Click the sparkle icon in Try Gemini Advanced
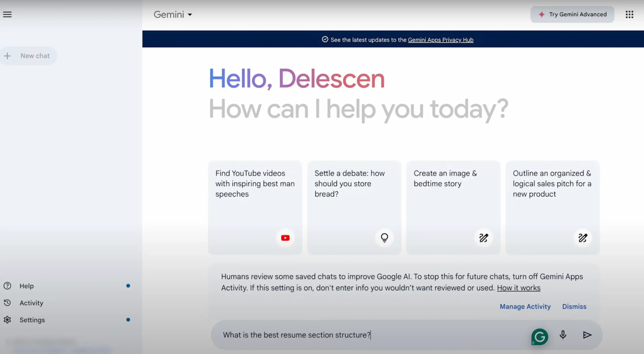The image size is (644, 354). point(542,14)
